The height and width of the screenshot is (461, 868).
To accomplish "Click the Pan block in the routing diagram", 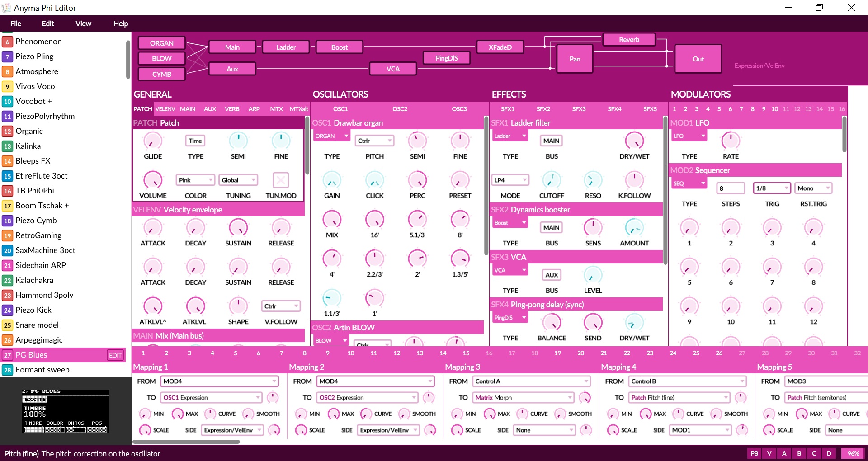I will (x=574, y=59).
